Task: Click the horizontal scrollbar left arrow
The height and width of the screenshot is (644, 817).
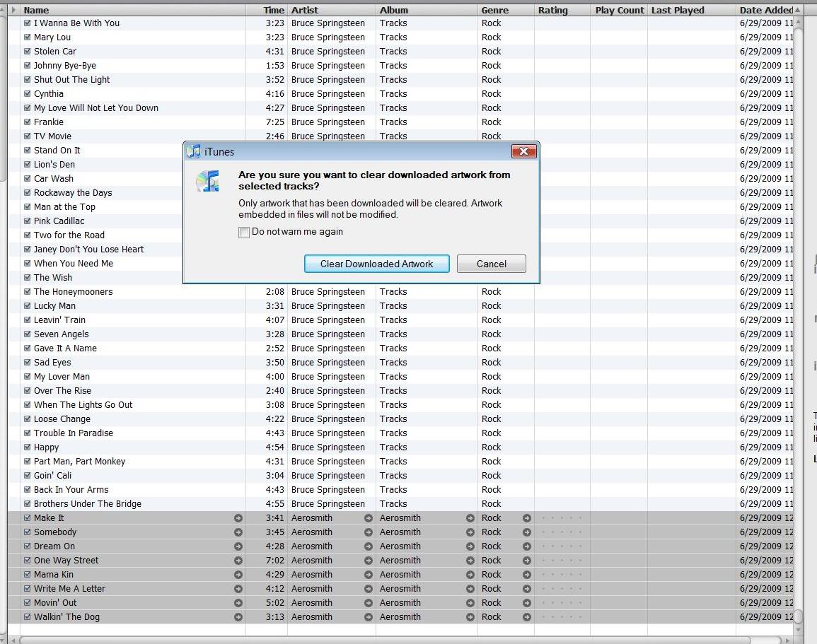Action: click(x=13, y=640)
